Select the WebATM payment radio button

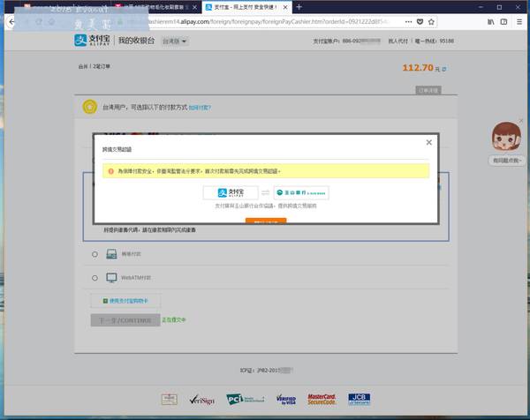[95, 278]
